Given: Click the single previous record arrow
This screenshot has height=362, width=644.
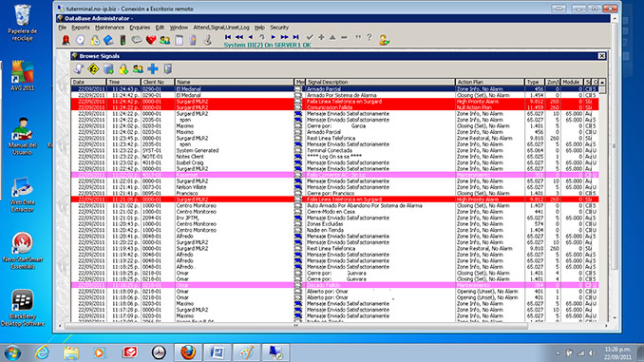Looking at the screenshot, I should (x=251, y=37).
